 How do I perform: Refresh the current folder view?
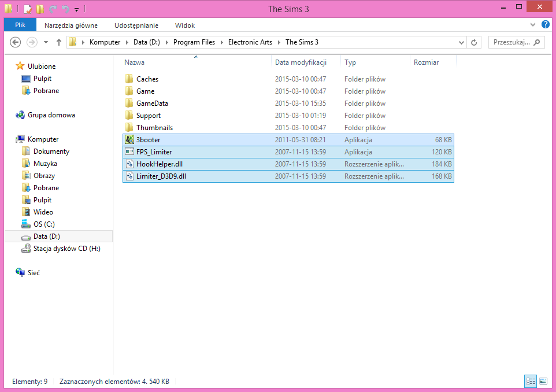(475, 42)
